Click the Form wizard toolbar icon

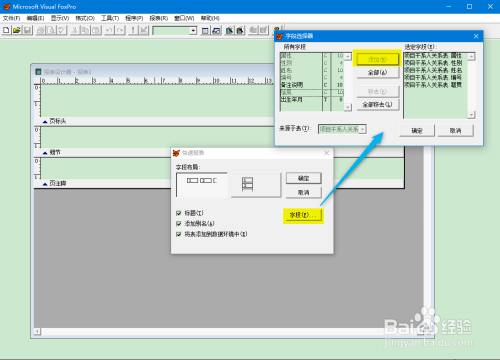[x=229, y=31]
